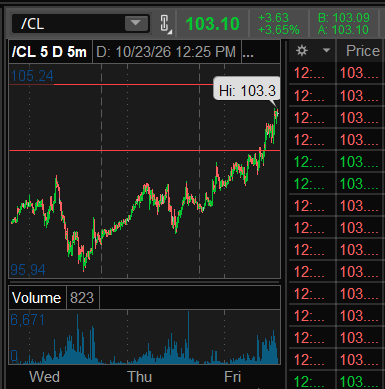Click the Wed label on the time axis

44,377
